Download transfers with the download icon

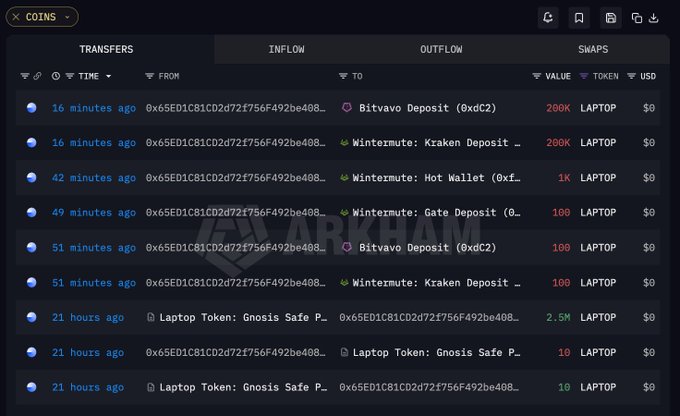click(654, 18)
